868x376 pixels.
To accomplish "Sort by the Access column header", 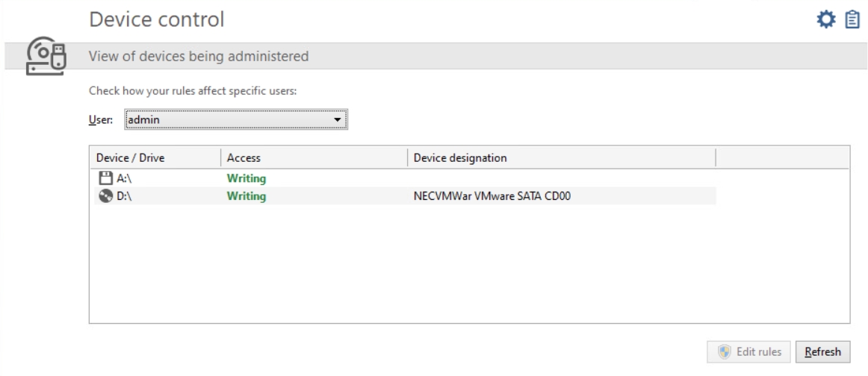I will click(x=314, y=157).
